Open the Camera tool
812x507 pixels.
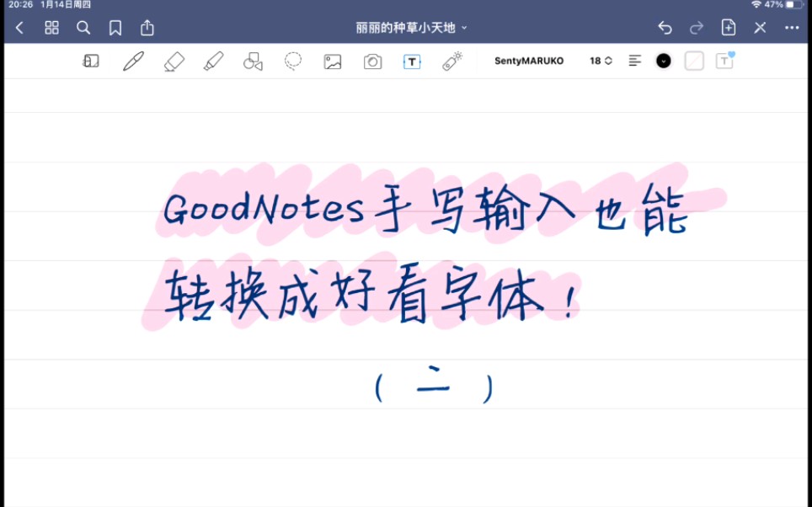pos(372,61)
